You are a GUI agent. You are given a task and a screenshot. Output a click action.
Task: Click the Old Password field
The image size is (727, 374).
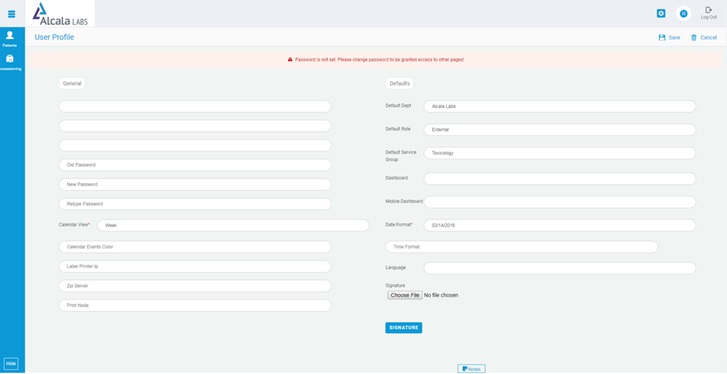click(195, 165)
